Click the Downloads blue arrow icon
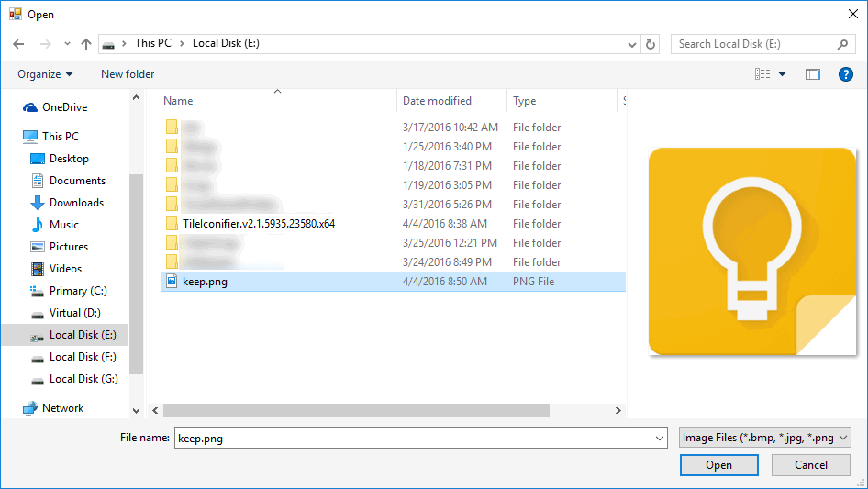 click(x=37, y=203)
